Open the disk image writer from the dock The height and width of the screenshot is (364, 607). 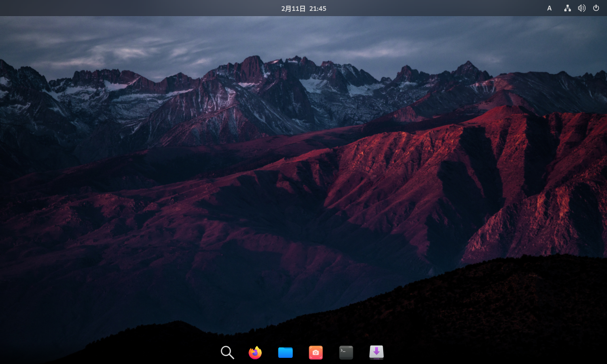pos(376,352)
